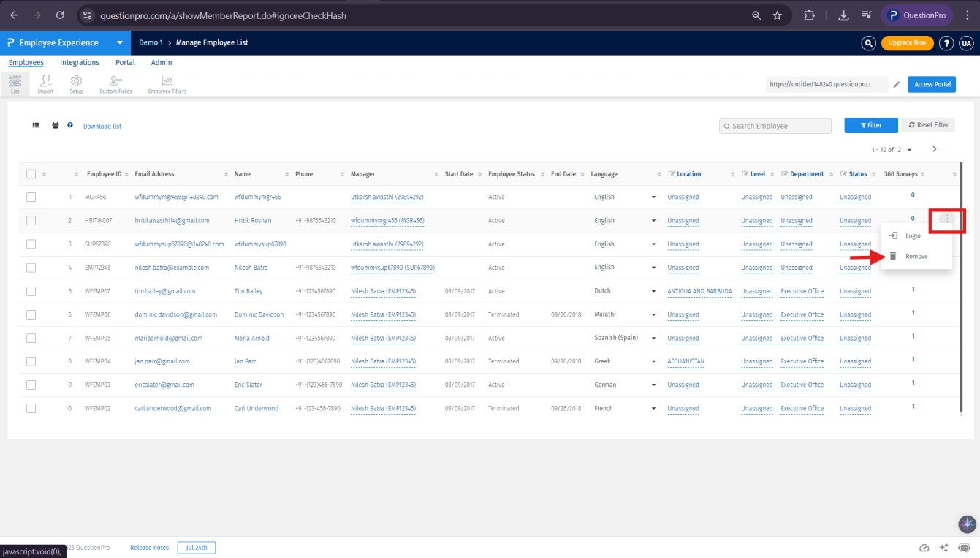Click the three-dot menu for Hritik Roshan

tap(947, 219)
